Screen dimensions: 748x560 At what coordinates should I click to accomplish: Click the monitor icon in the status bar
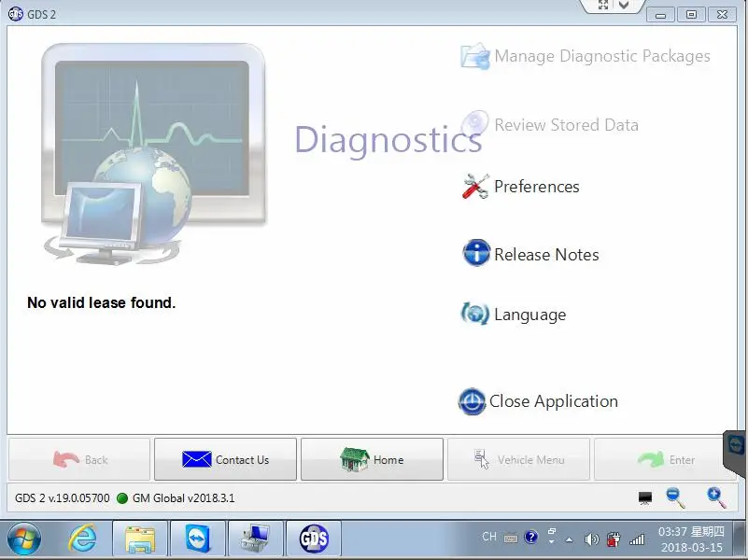(645, 498)
